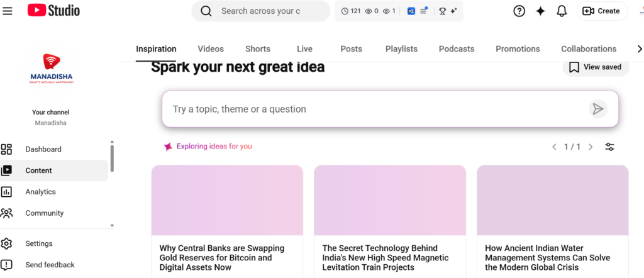
Task: Open the Central Banks Bitcoin idea thumbnail
Action: (227, 201)
